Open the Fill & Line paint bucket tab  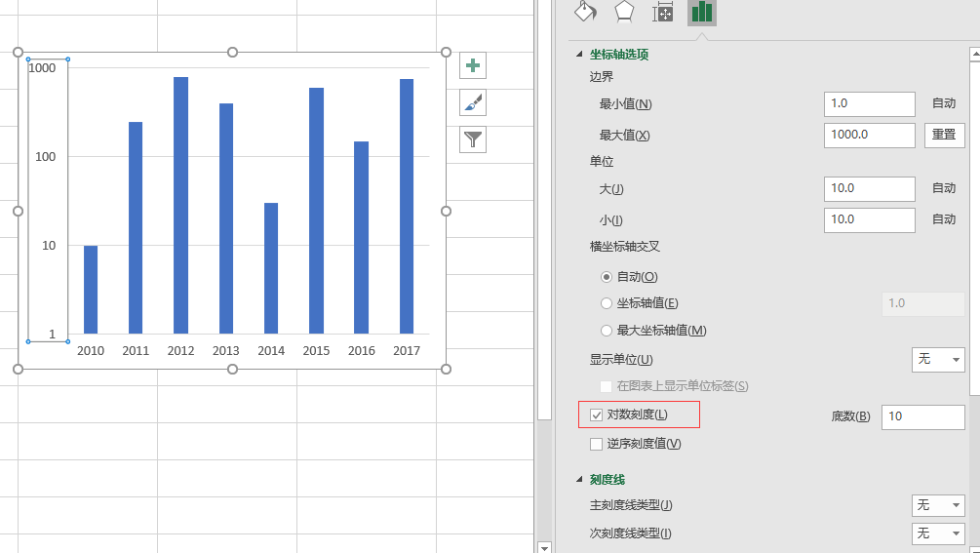click(585, 12)
